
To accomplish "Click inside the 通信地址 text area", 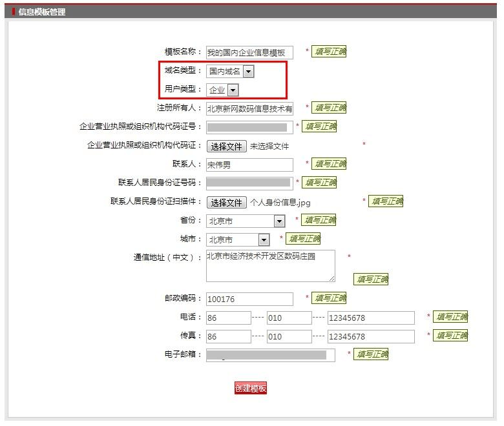I will (x=270, y=266).
